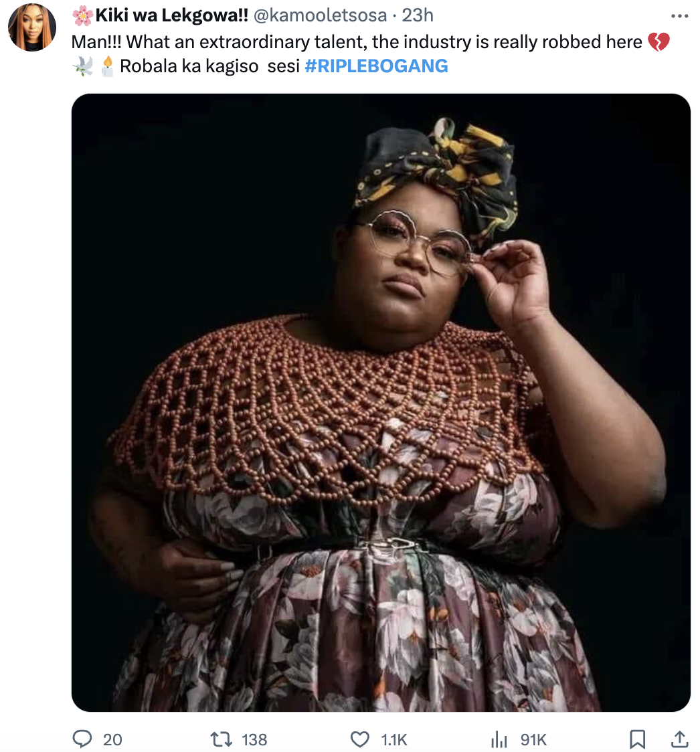700x752 pixels.
Task: Click the repost arrows icon
Action: pos(222,739)
